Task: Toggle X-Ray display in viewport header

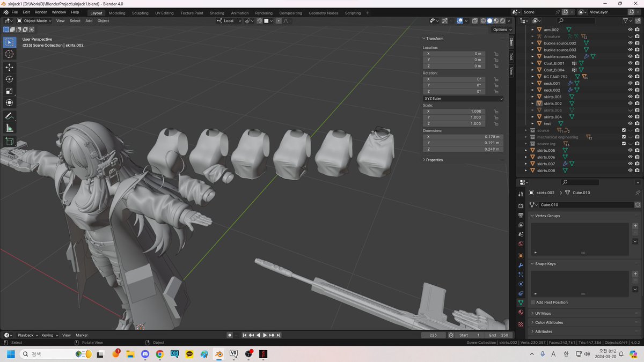Action: (x=475, y=21)
